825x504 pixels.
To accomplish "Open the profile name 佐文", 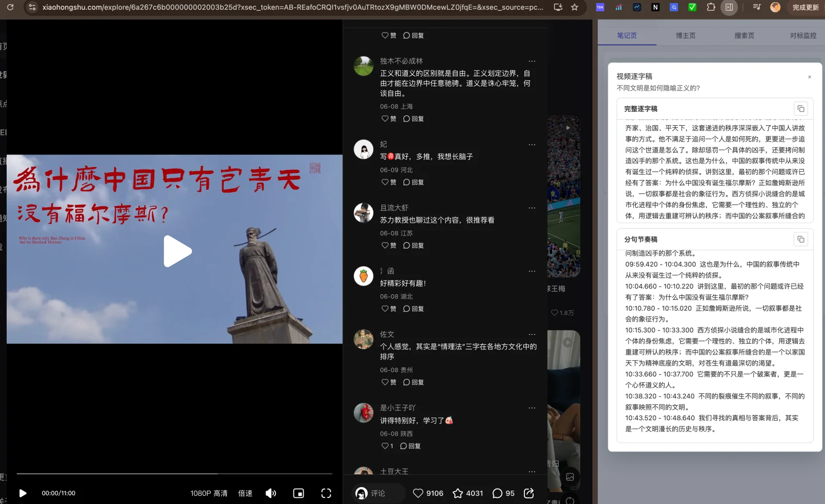I will tap(387, 334).
